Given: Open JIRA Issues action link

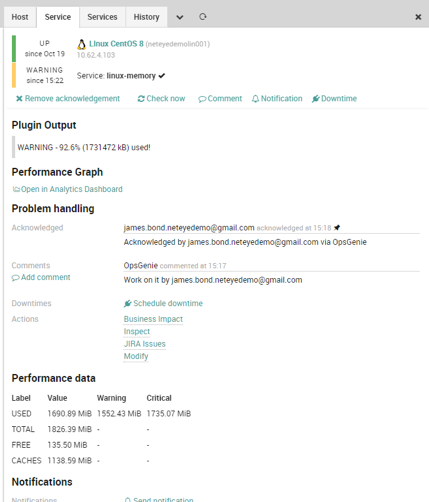Looking at the screenshot, I should click(x=145, y=344).
